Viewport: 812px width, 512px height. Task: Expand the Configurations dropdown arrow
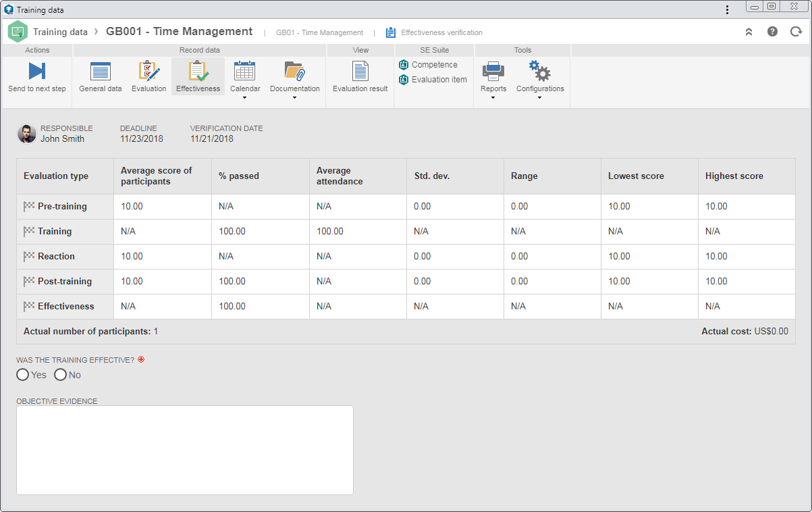[x=540, y=98]
